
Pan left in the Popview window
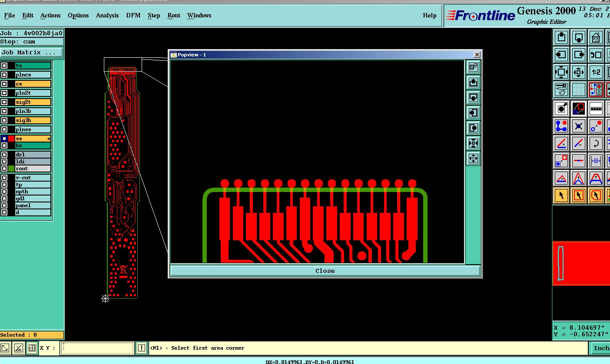[x=473, y=113]
